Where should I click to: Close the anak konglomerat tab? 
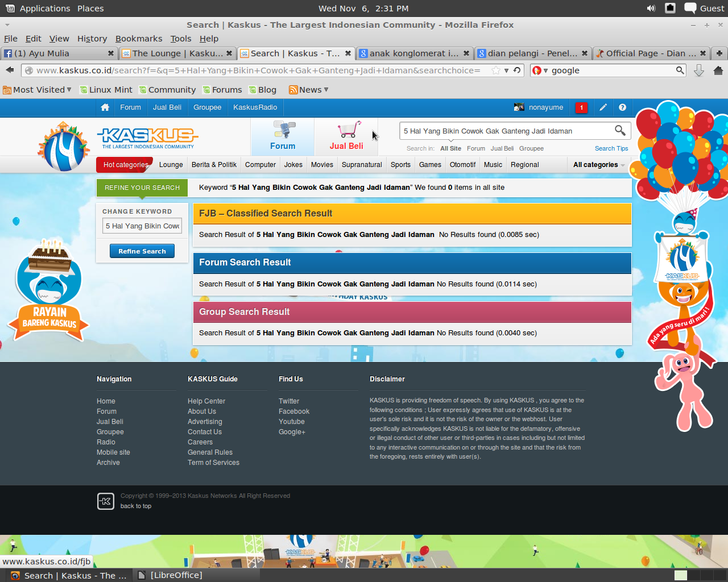coord(466,53)
